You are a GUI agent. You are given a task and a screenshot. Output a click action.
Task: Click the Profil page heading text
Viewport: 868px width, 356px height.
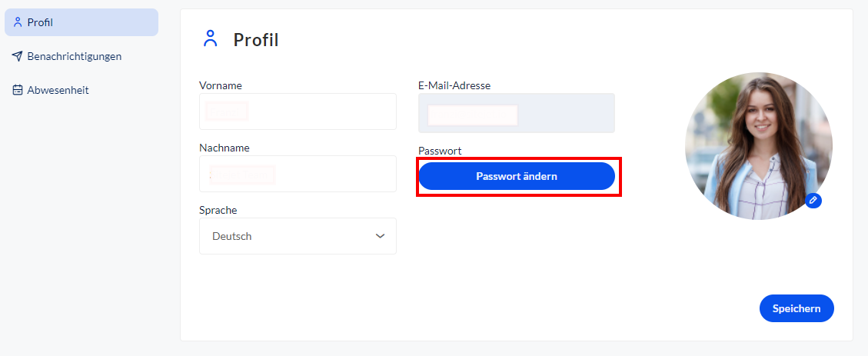[x=256, y=40]
